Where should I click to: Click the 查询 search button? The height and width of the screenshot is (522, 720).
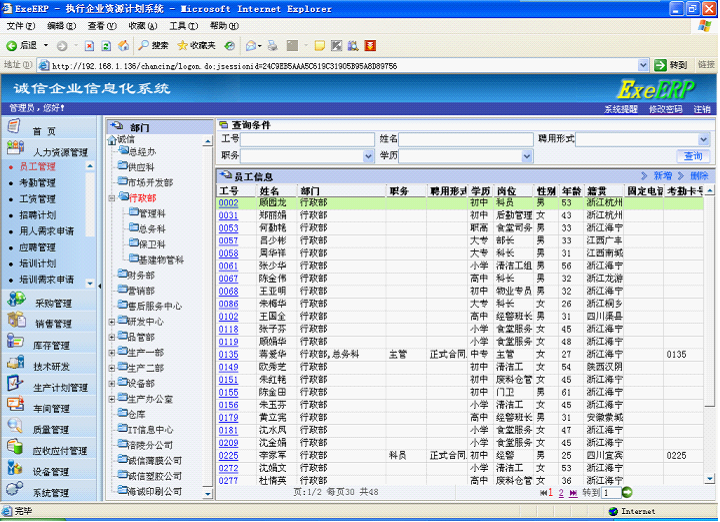(693, 156)
